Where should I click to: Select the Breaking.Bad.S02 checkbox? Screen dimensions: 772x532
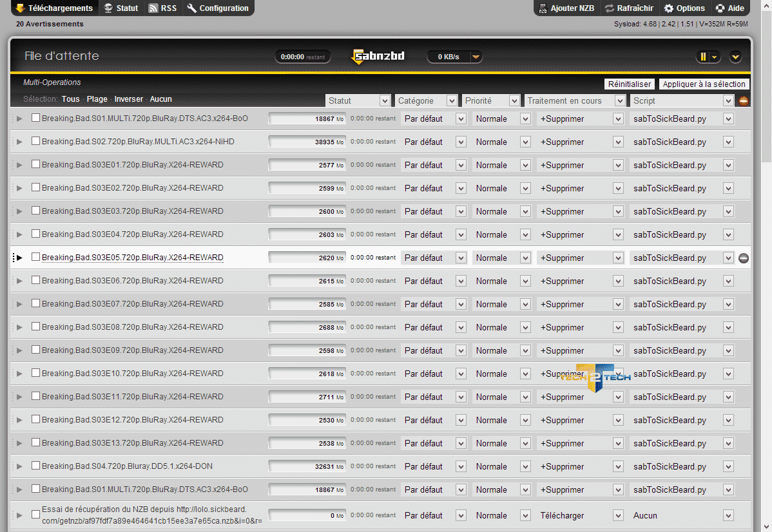(36, 141)
